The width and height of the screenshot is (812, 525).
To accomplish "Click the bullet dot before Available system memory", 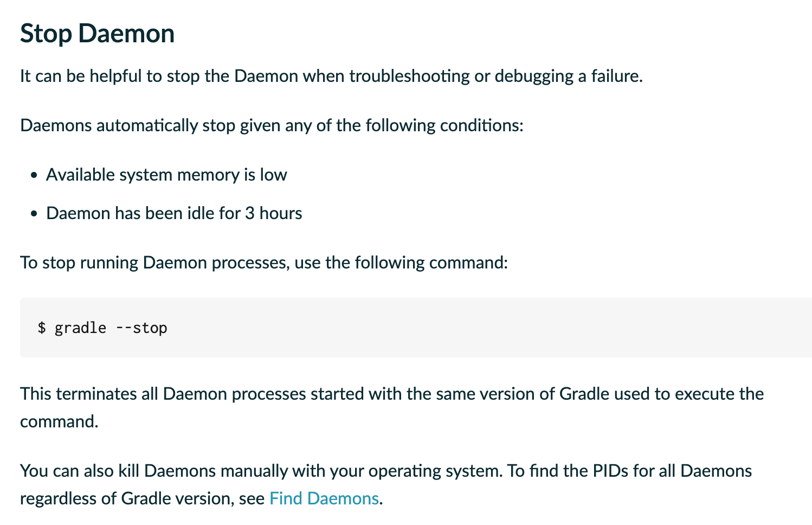I will [34, 175].
